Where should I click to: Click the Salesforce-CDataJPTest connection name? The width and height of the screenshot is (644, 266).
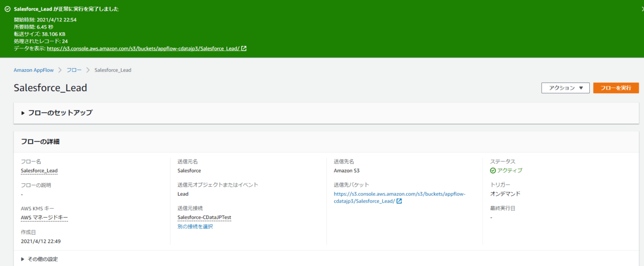[204, 218]
